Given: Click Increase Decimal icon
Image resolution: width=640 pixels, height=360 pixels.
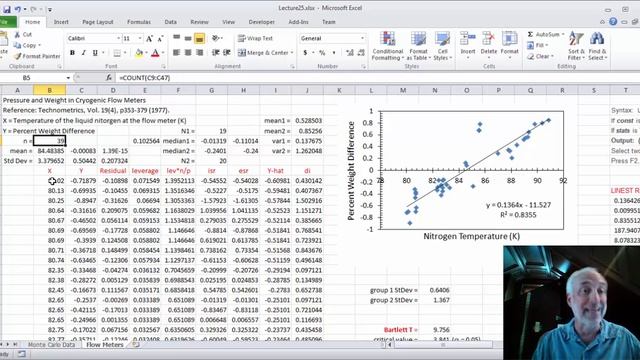Looking at the screenshot, I should coord(350,53).
